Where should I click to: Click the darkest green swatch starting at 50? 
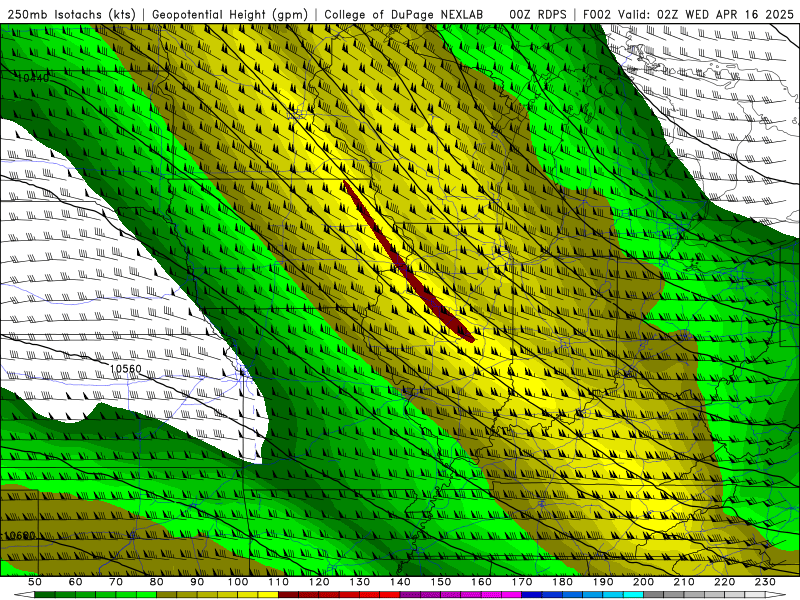(45, 595)
